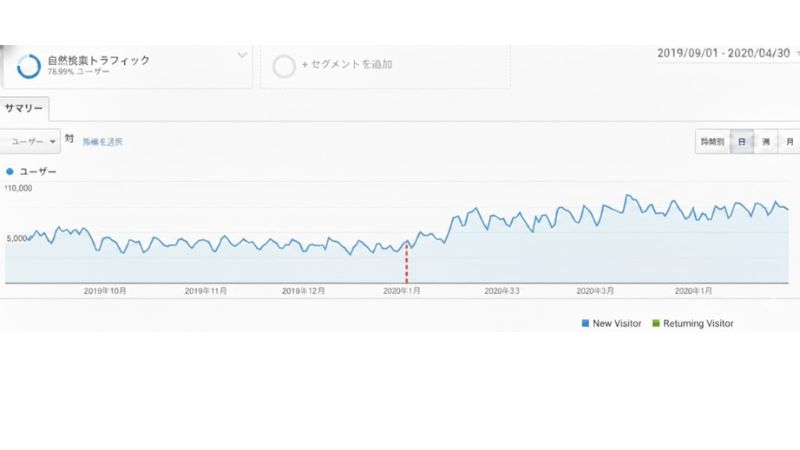Click the 指標を選択 link
This screenshot has height=450, width=800.
(102, 142)
